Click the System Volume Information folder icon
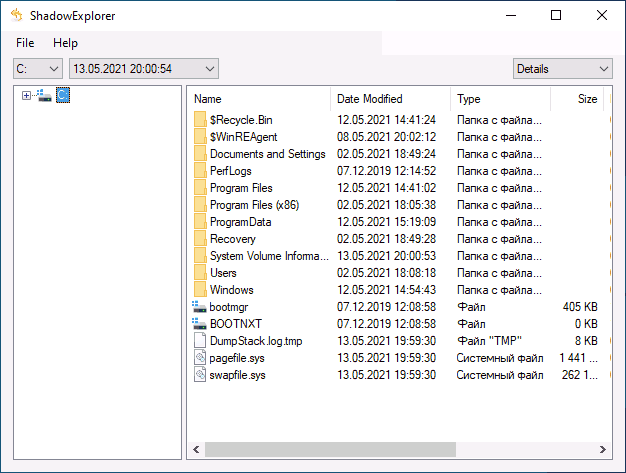Viewport: 626px width, 473px height. coord(200,256)
